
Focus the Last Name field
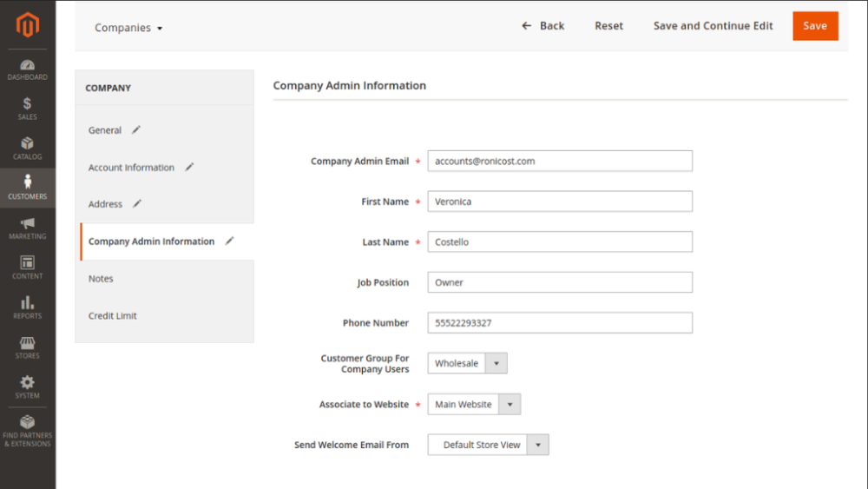pyautogui.click(x=560, y=242)
